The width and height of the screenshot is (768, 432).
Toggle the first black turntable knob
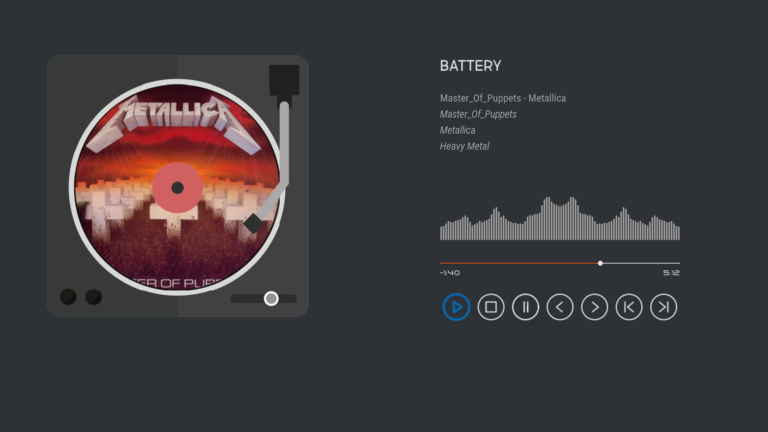tap(68, 296)
